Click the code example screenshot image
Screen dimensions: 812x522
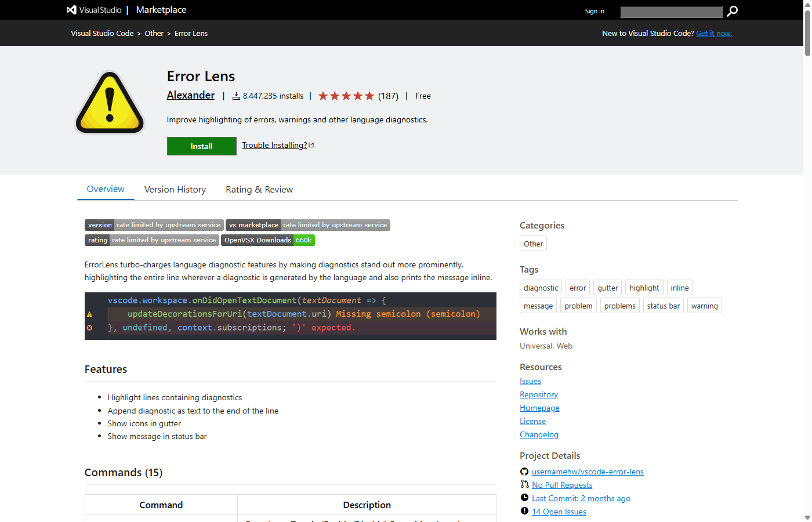coord(291,316)
